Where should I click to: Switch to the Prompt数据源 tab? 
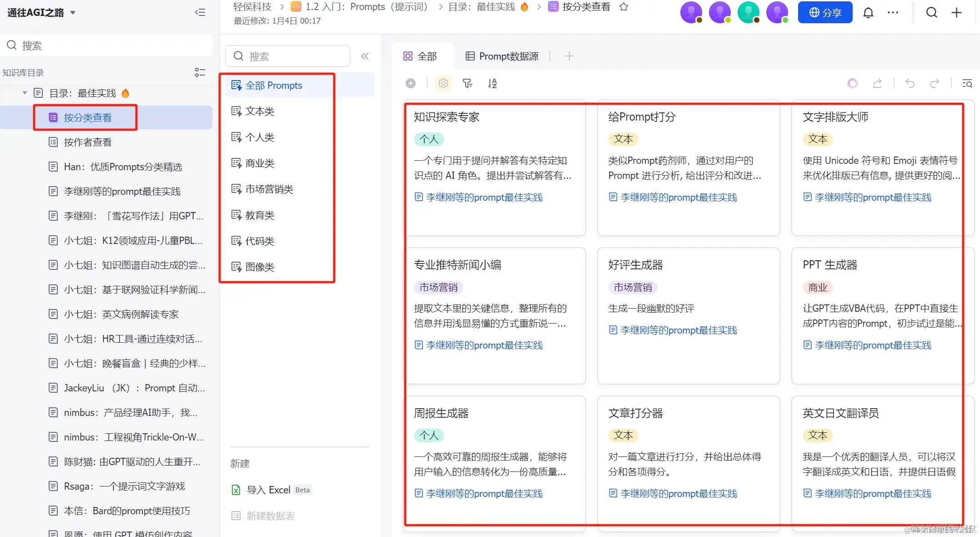[x=502, y=56]
